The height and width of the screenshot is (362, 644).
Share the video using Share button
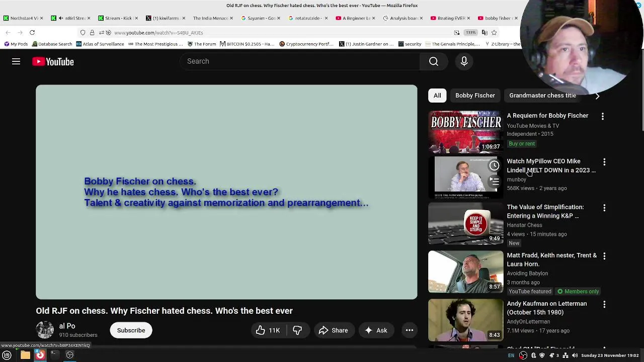(333, 330)
